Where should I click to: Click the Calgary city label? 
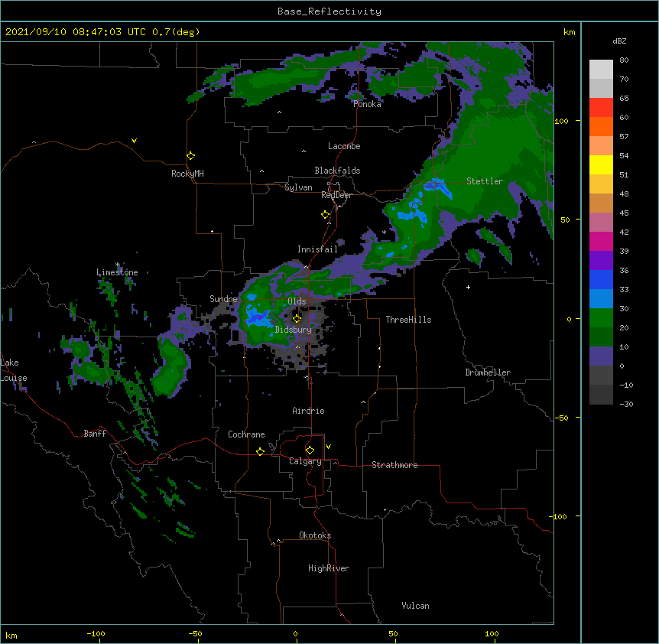[306, 461]
